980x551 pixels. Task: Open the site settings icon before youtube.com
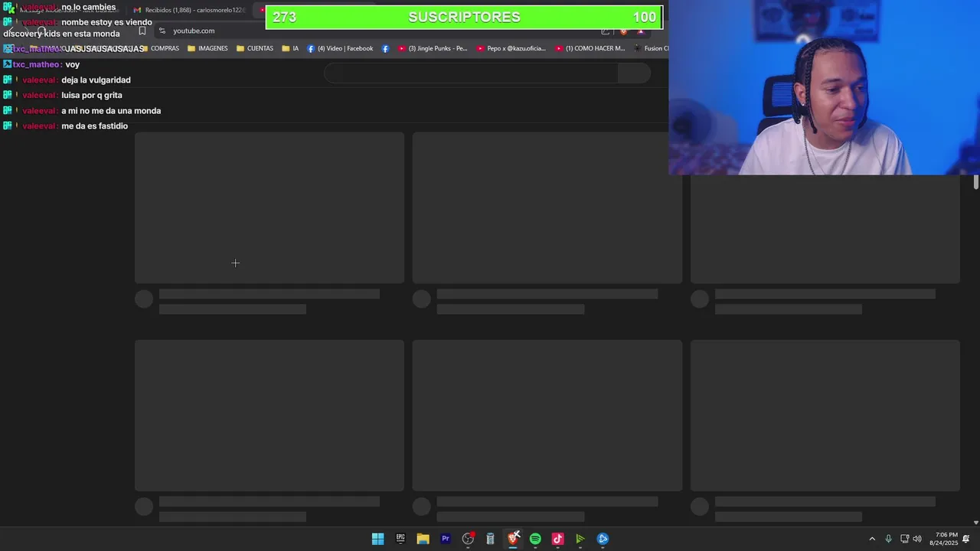tap(162, 31)
